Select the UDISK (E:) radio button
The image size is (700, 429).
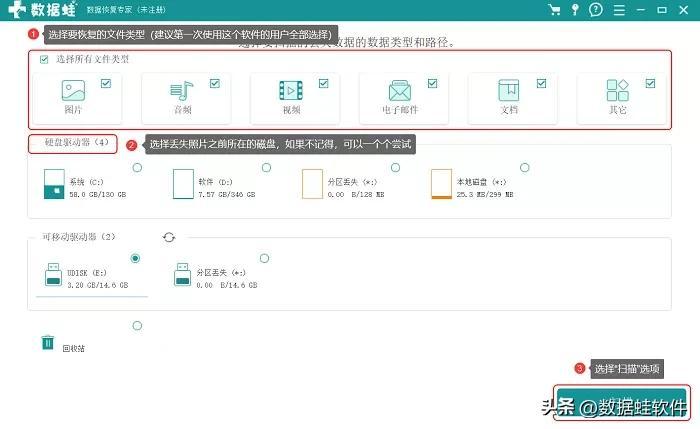pos(135,258)
